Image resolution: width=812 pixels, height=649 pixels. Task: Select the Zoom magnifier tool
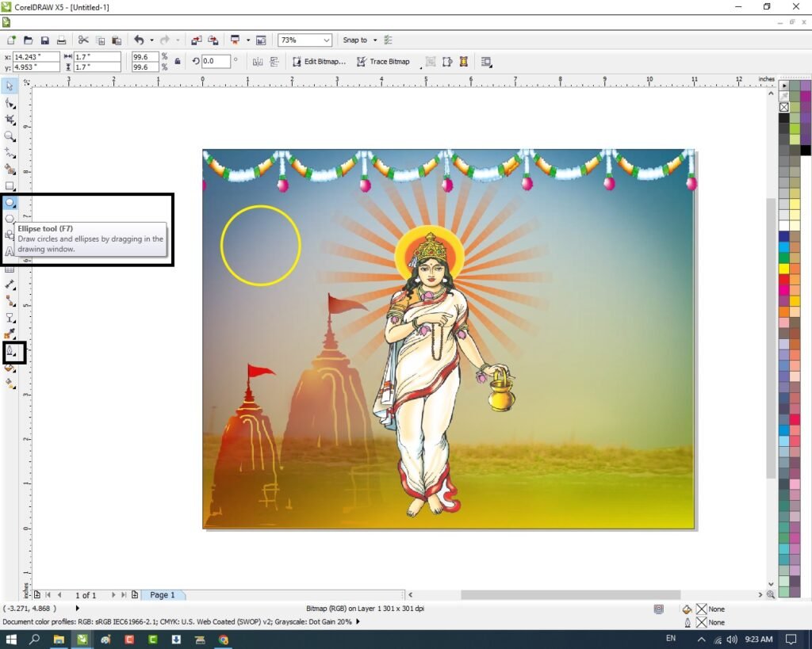[10, 136]
